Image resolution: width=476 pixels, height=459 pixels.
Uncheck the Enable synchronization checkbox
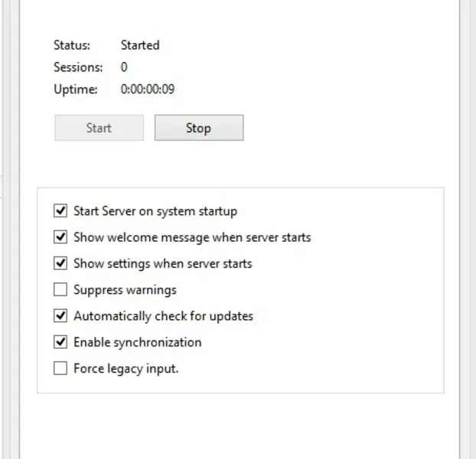[61, 342]
